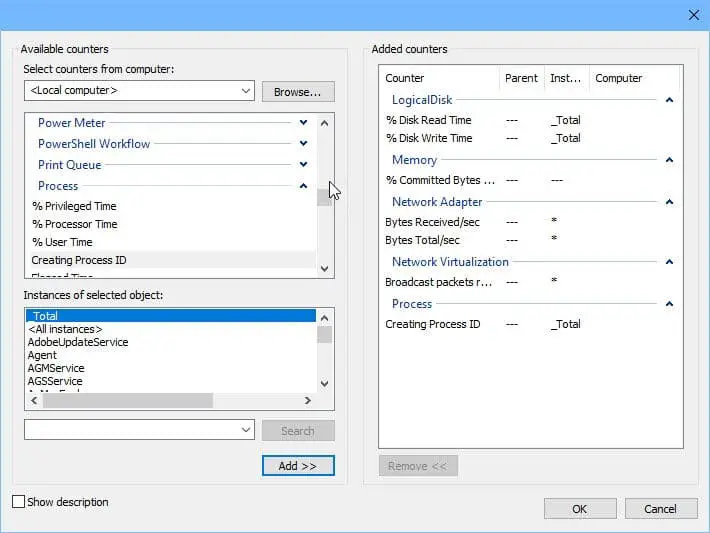Click the Power Meter group label
The image size is (710, 533).
(x=72, y=123)
